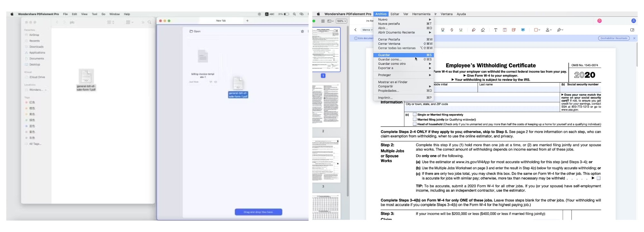Open the shape tool color dropdown
The image size is (644, 232).
coord(539,30)
